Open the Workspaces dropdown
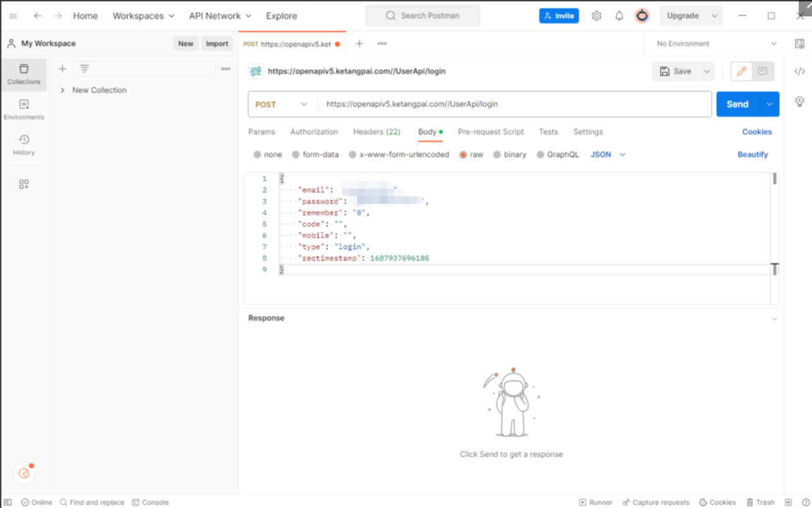 (x=143, y=16)
